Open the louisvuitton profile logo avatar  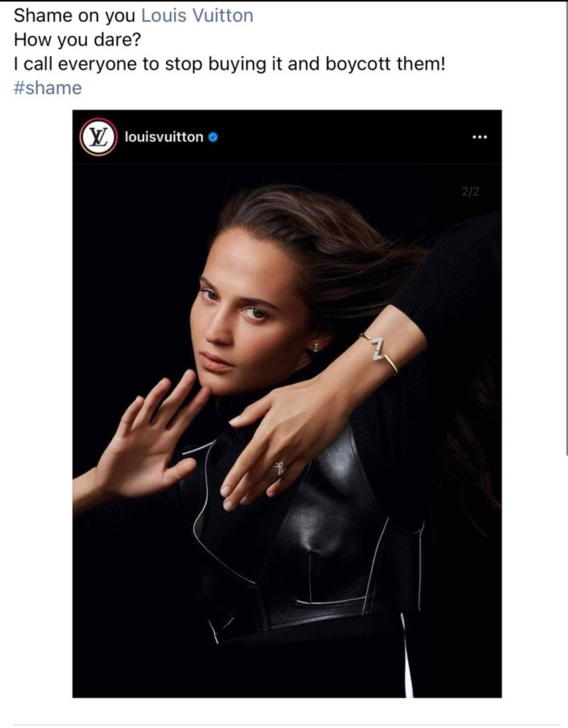point(97,137)
